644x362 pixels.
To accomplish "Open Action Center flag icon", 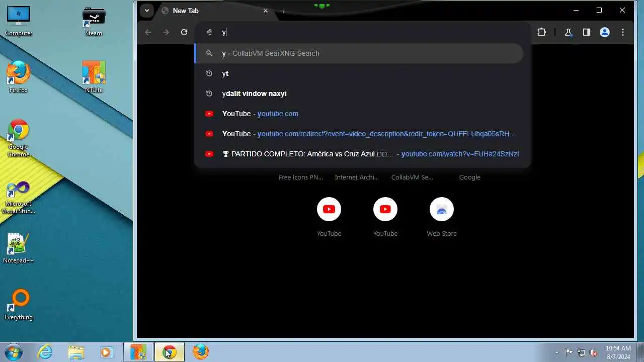I will tap(569, 352).
